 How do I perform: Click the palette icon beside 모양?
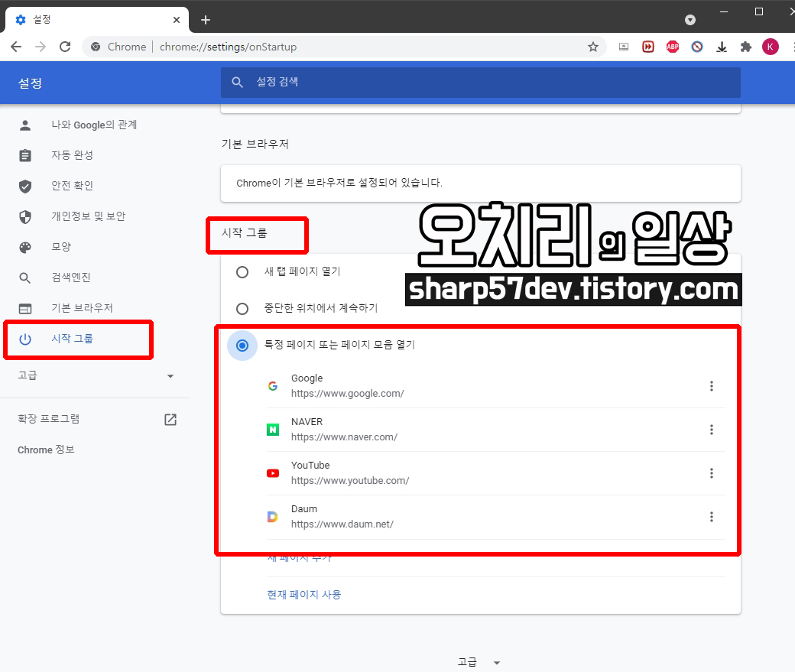tap(24, 247)
